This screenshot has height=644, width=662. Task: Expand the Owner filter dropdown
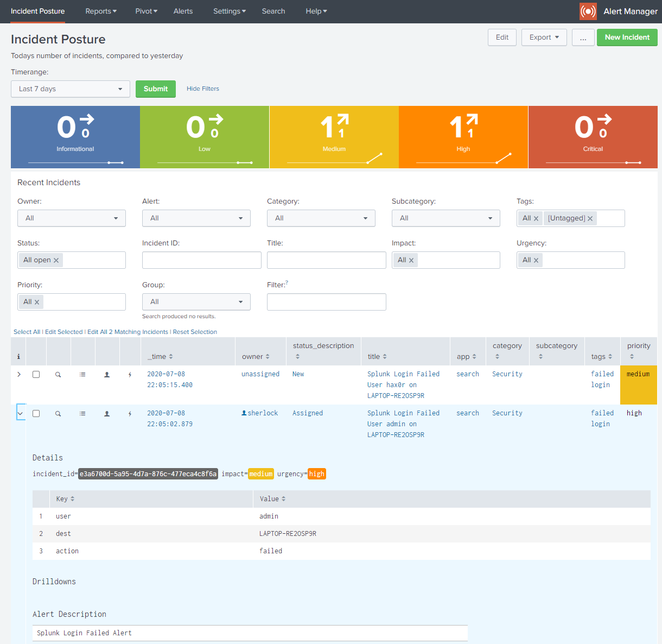pyautogui.click(x=71, y=218)
